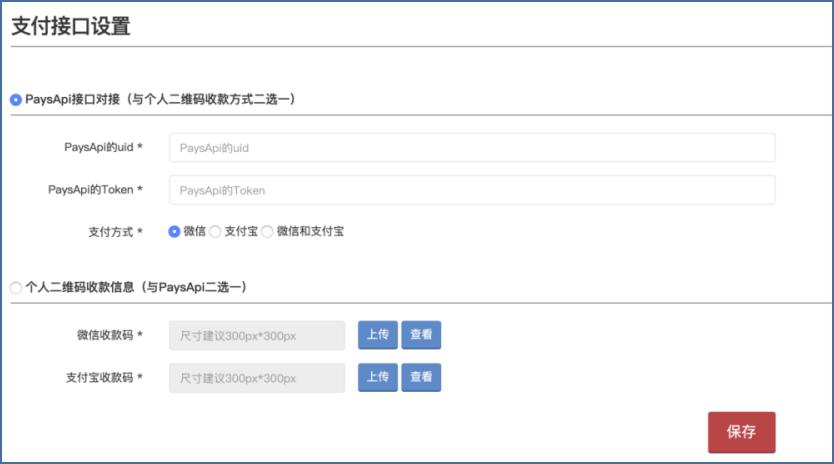
Task: Click the 支付接口设置 page heading
Action: 71,26
